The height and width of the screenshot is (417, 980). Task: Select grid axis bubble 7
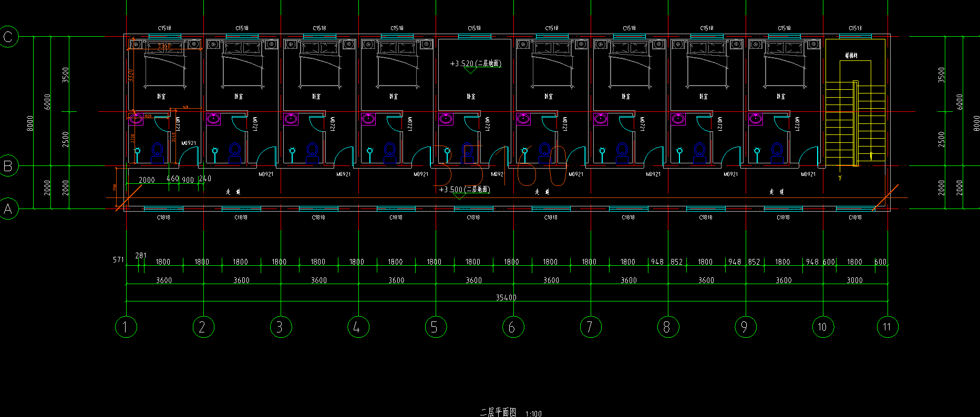(x=590, y=327)
